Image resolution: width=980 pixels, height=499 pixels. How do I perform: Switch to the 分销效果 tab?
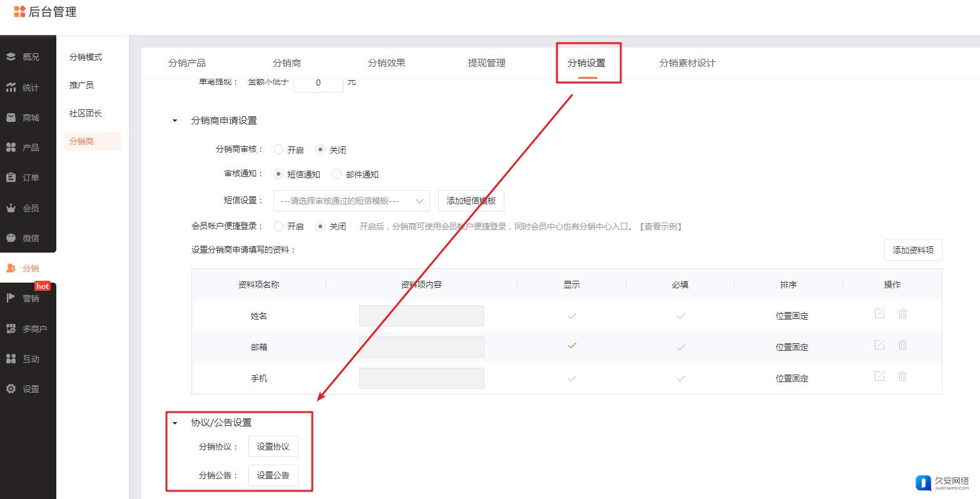click(x=387, y=63)
